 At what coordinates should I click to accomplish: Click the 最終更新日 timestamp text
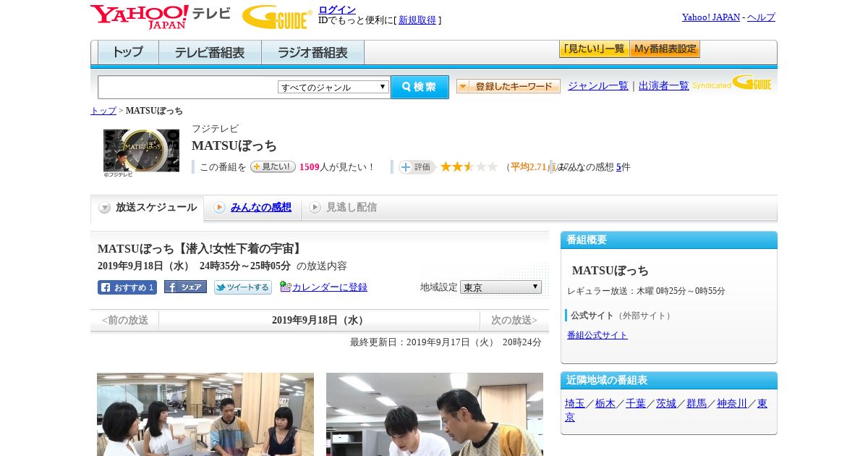pyautogui.click(x=446, y=342)
